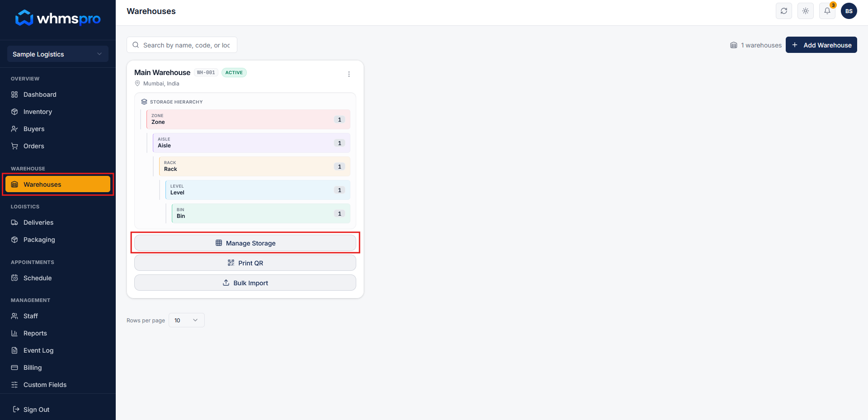Go to Billing

(x=58, y=368)
